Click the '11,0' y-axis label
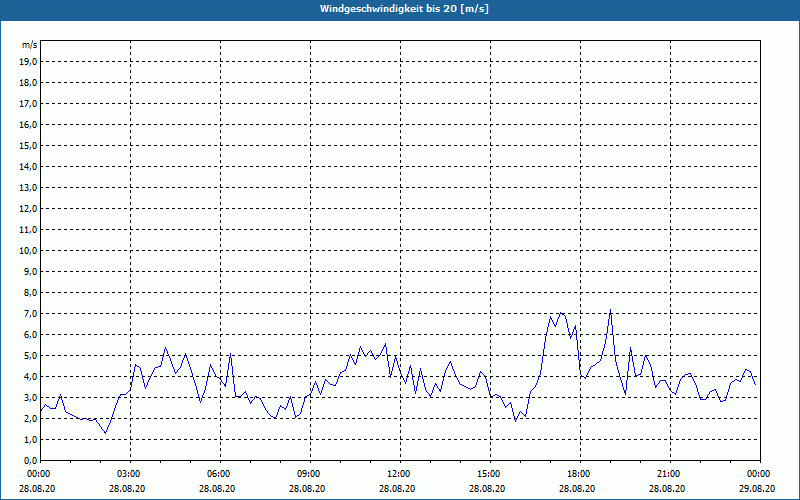800x500 pixels. 29,230
